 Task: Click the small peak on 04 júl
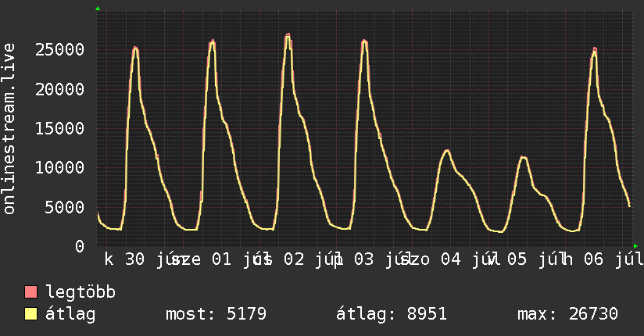[x=447, y=151]
